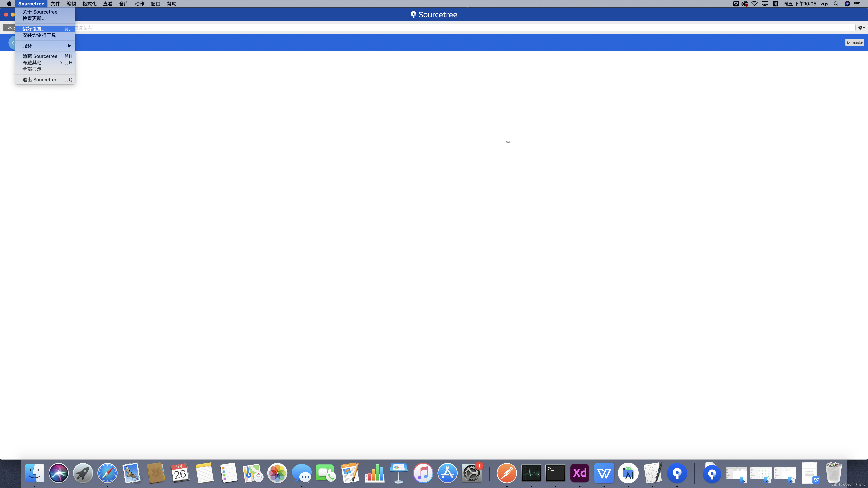
Task: Open the master branch selector
Action: point(854,42)
